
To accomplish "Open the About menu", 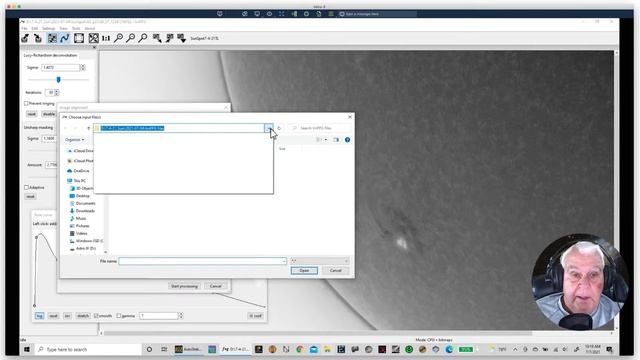I will (90, 29).
